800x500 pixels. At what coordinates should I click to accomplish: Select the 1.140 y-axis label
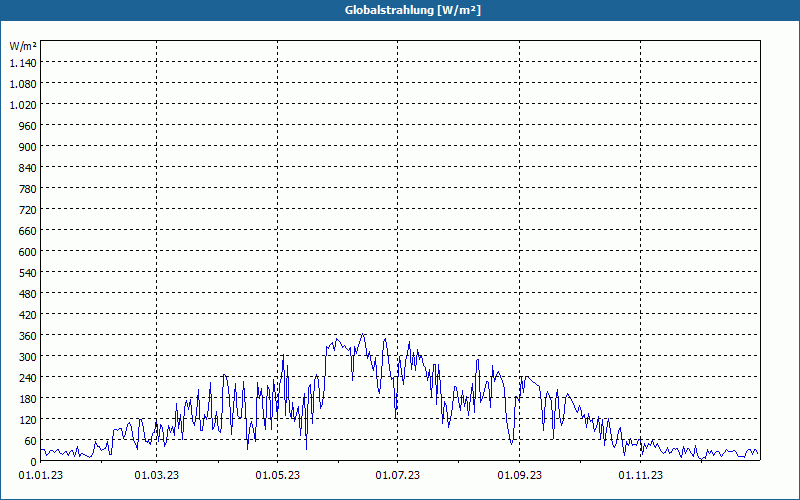coord(23,63)
